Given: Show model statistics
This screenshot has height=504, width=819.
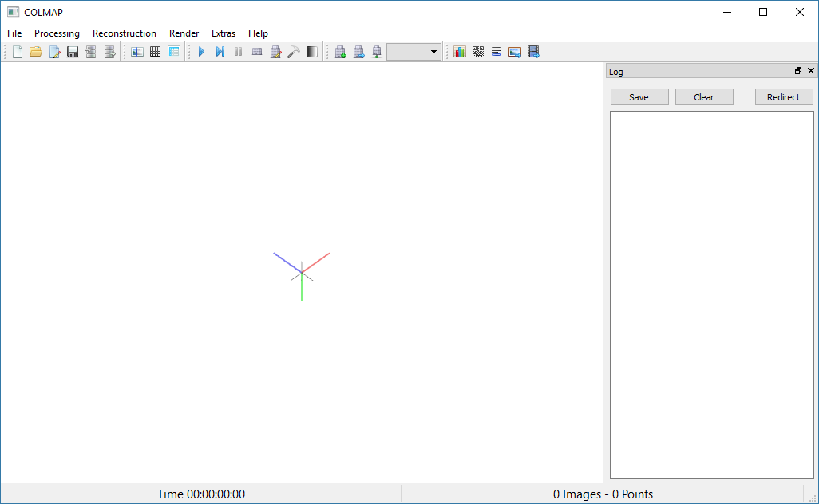Looking at the screenshot, I should click(460, 51).
